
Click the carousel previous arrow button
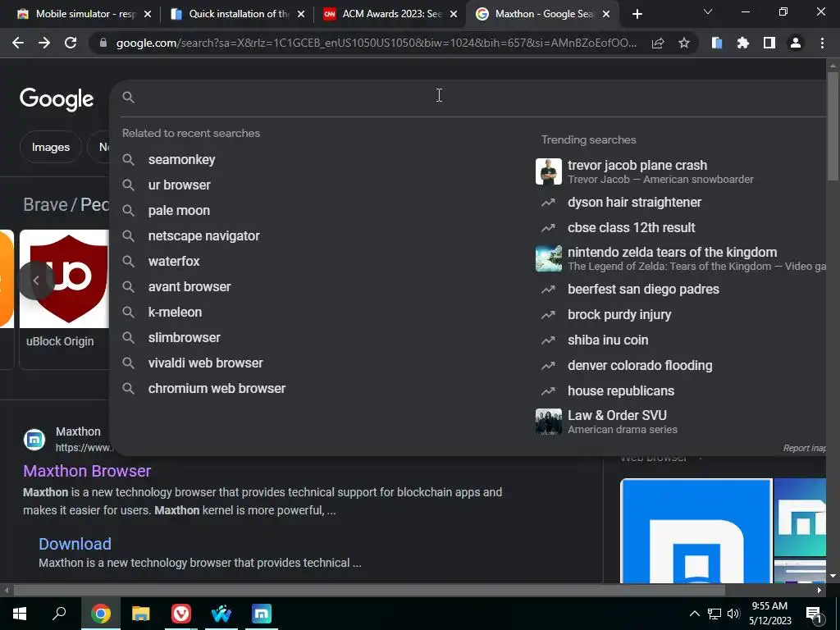click(36, 281)
